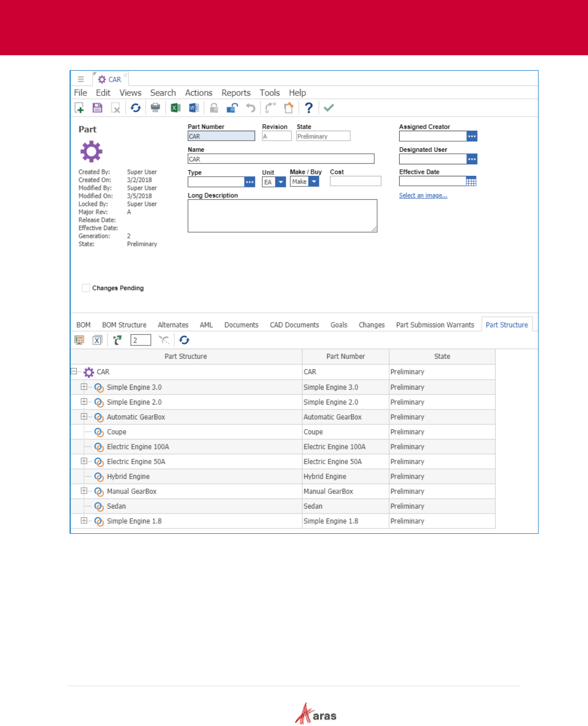Open the Assigned Creator ellipsis picker
This screenshot has height=726, width=588.
472,136
